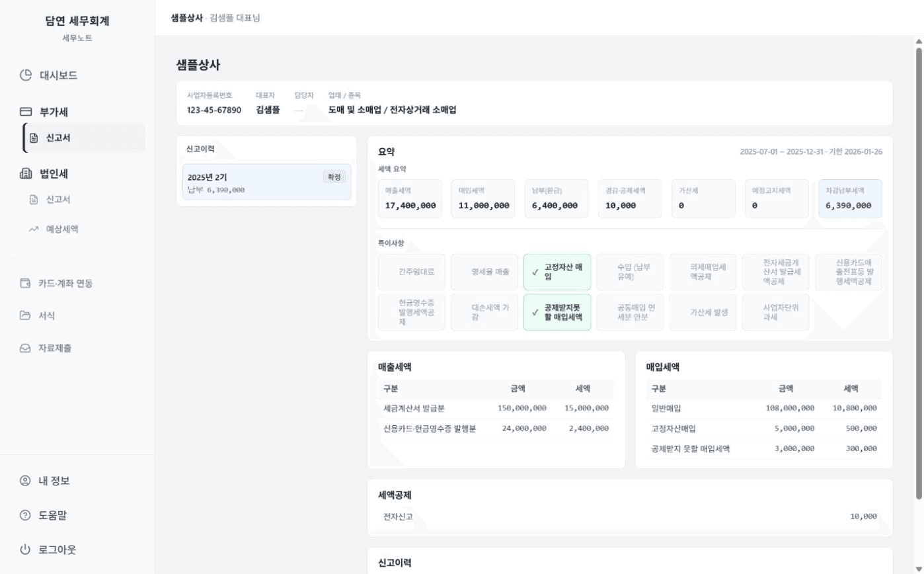Click the 가산세 summary card
The image size is (924, 574).
pos(703,198)
